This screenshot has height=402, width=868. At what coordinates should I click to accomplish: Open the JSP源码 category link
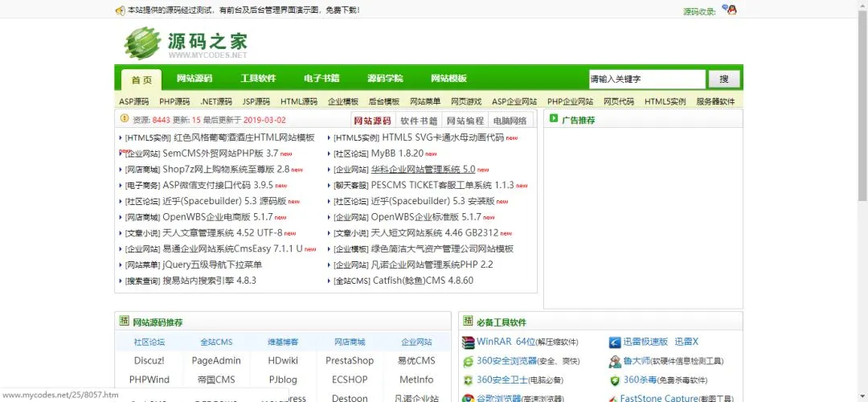pos(256,102)
